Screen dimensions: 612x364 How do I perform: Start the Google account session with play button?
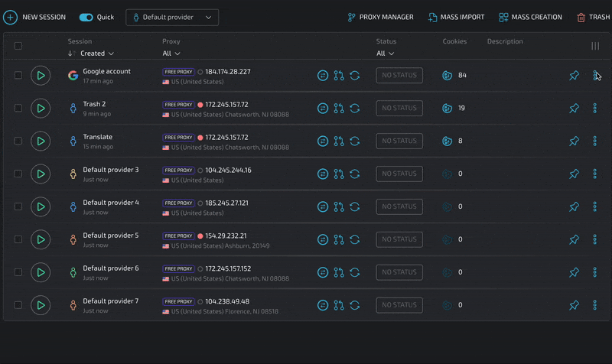tap(41, 76)
